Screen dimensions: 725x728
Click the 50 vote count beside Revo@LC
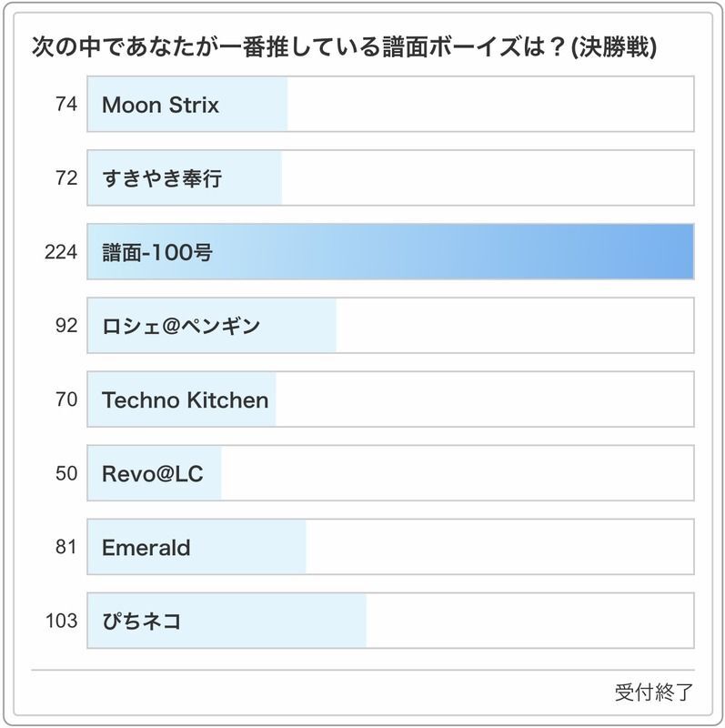[x=66, y=473]
